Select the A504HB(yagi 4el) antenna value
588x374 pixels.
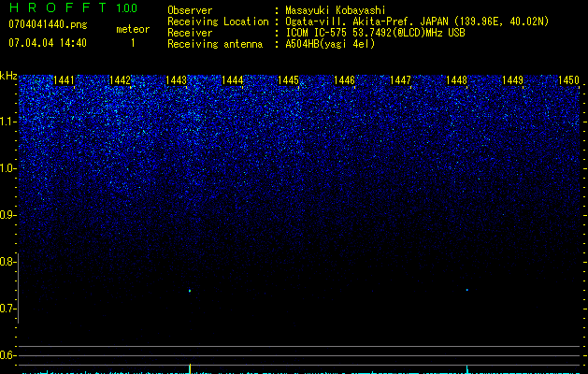point(330,44)
